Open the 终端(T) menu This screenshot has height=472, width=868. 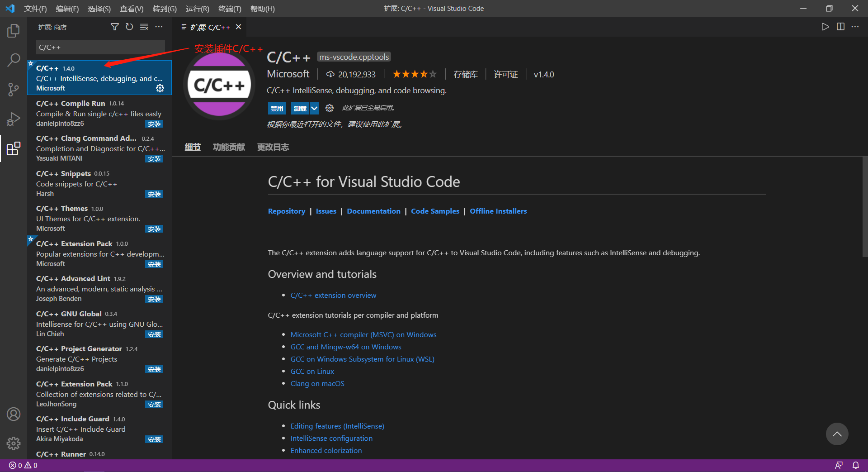coord(230,9)
